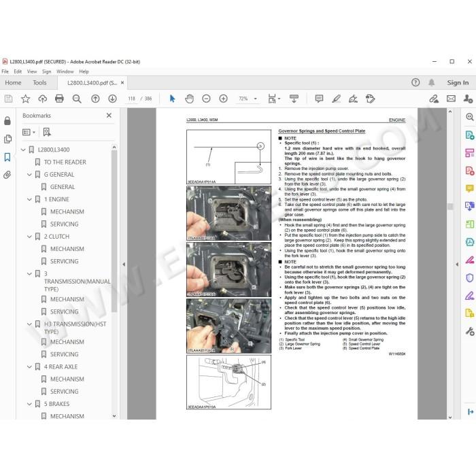Close the Bookmarks panel
Screen dimensions: 476x476
point(109,116)
